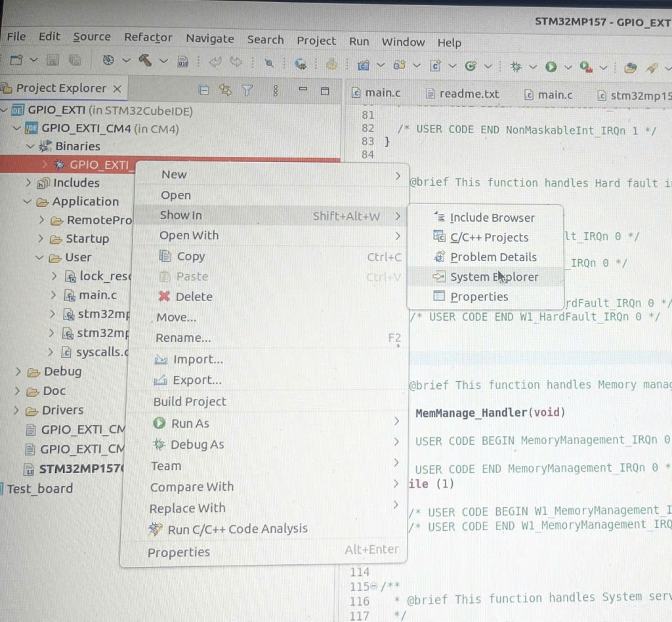Screen dimensions: 672x622
Task: Select System Explorer in Show In submenu
Action: coord(493,277)
